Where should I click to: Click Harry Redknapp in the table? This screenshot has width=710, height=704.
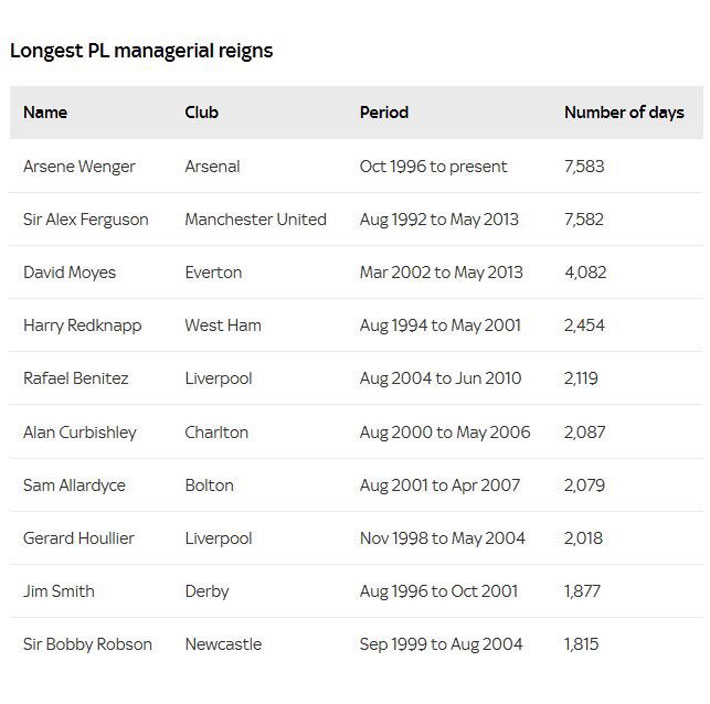point(82,325)
